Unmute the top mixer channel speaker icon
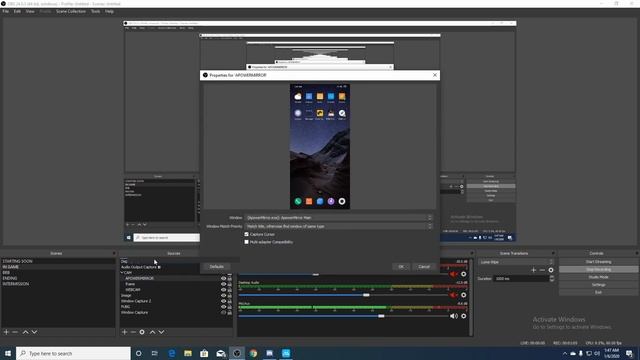640x360 pixels. click(453, 274)
